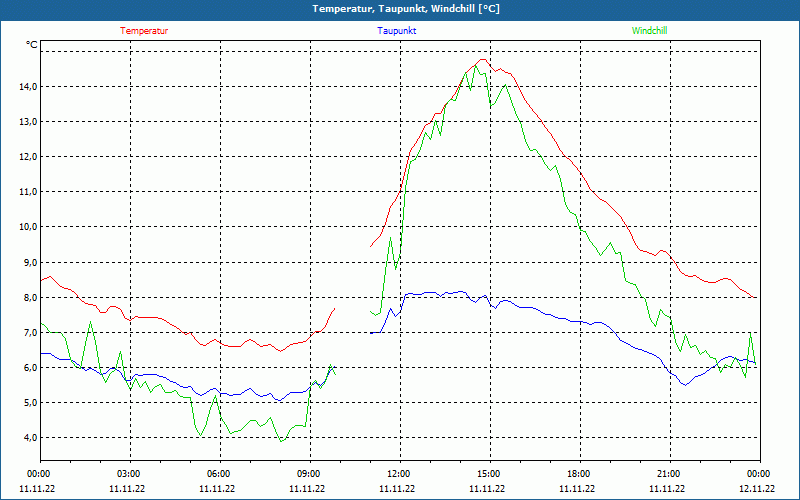Select the green 'Windchill' legend label
The height and width of the screenshot is (500, 800).
[649, 31]
